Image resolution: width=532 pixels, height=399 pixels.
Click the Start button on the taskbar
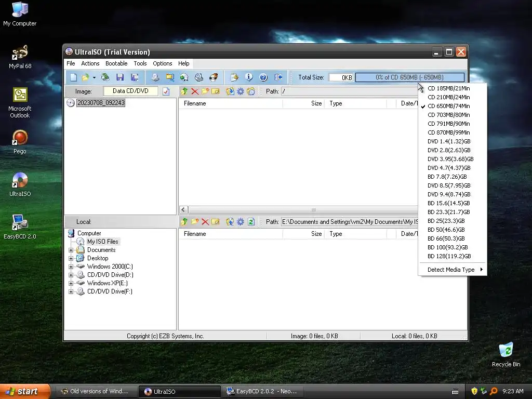(25, 391)
